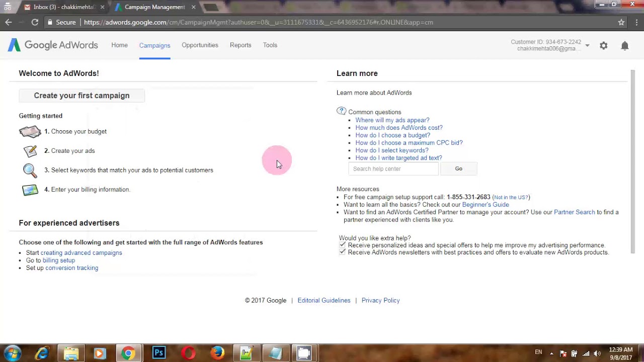
Task: Click the network signal tray icon
Action: (586, 353)
